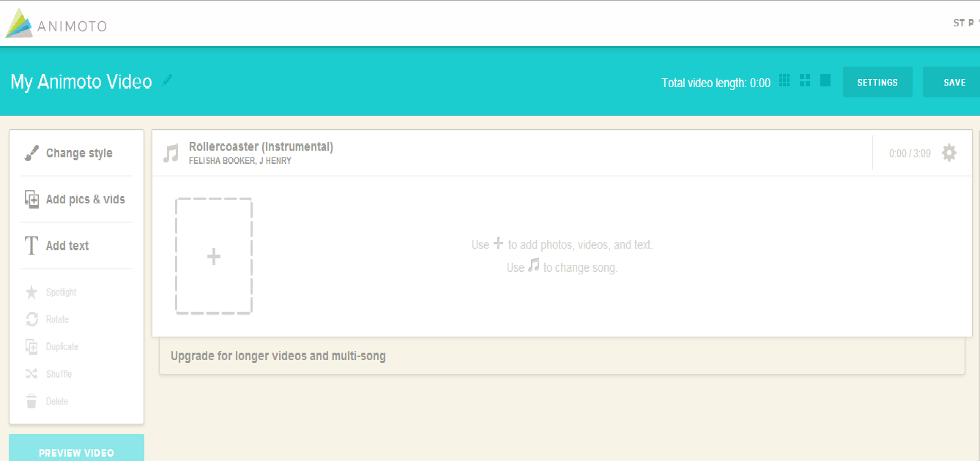Viewport: 980px width, 461px height.
Task: Choose Duplicate label
Action: 62,347
